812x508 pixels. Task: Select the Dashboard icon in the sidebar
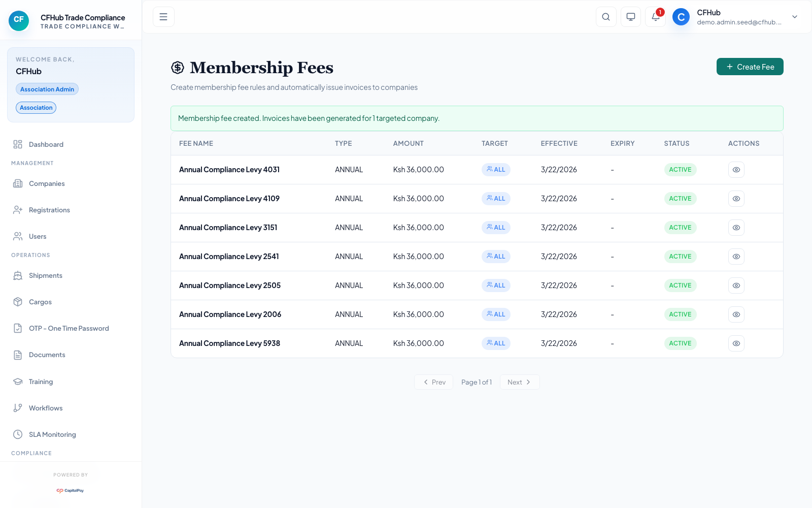coord(18,144)
